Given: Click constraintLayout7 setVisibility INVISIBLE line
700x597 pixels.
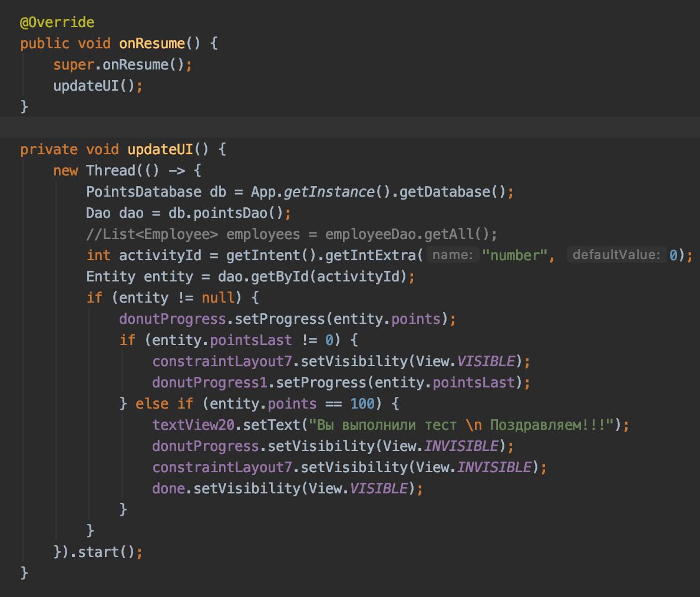Looking at the screenshot, I should tap(349, 467).
